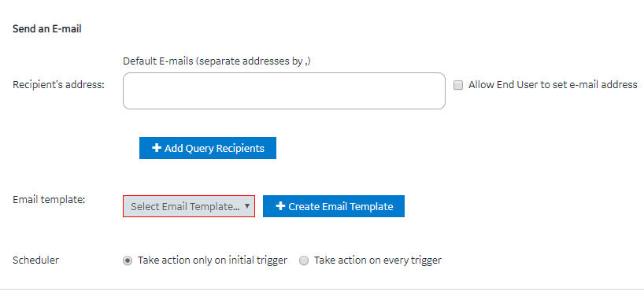Click the 'Take action on every trigger' label text
The width and height of the screenshot is (644, 303).
click(x=378, y=261)
